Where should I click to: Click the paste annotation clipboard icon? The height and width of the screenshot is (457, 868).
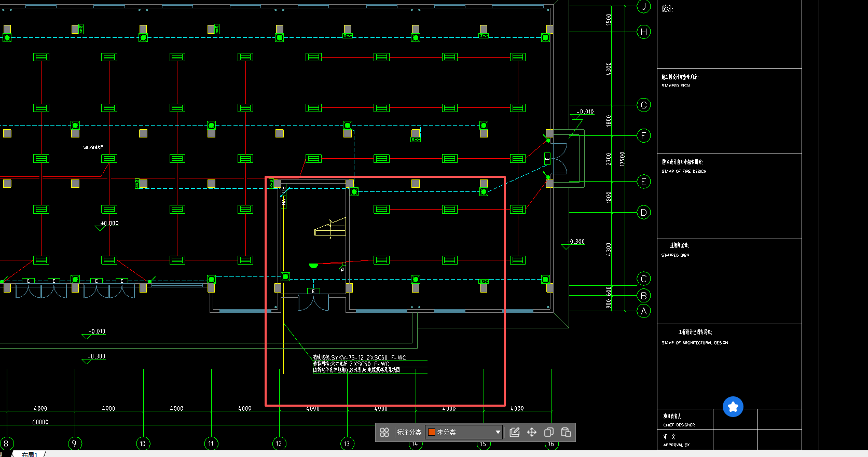[x=566, y=432]
